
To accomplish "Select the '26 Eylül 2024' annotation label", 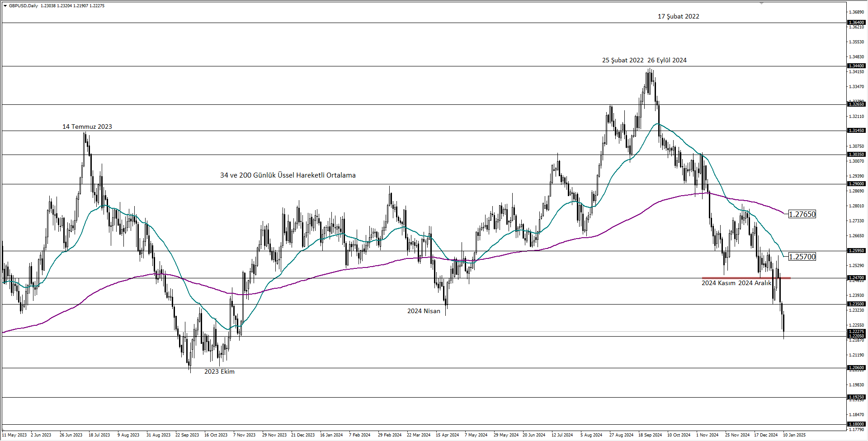I will point(667,60).
